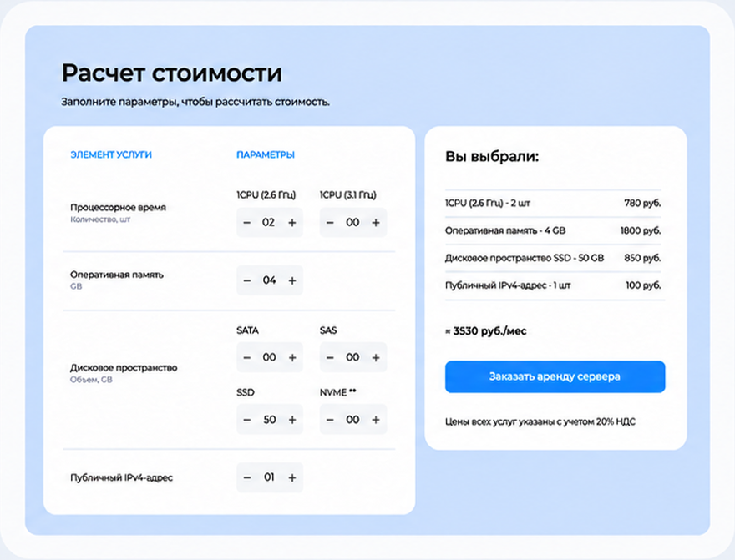Click the Расчет стоимости heading
Viewport: 735px width, 560px height.
pyautogui.click(x=172, y=73)
